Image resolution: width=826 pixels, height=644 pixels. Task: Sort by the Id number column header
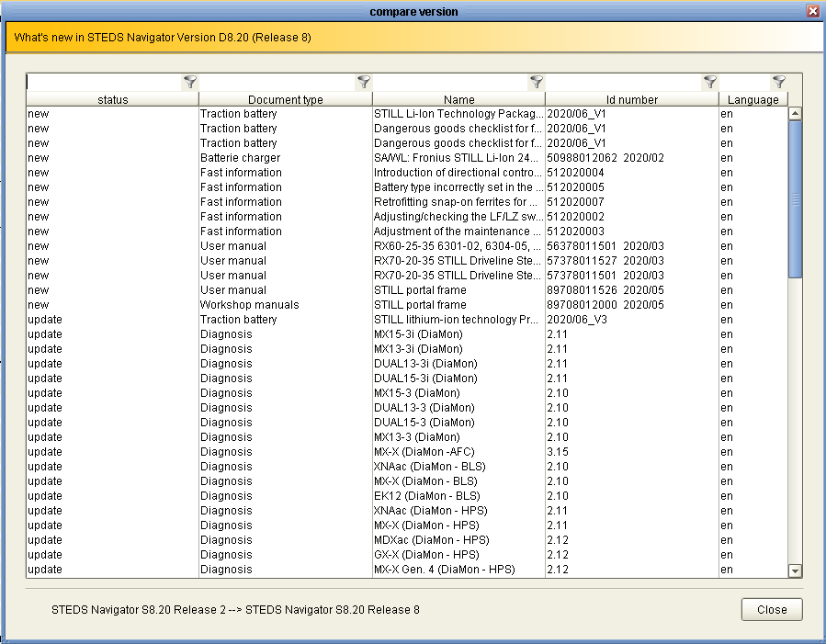(631, 99)
